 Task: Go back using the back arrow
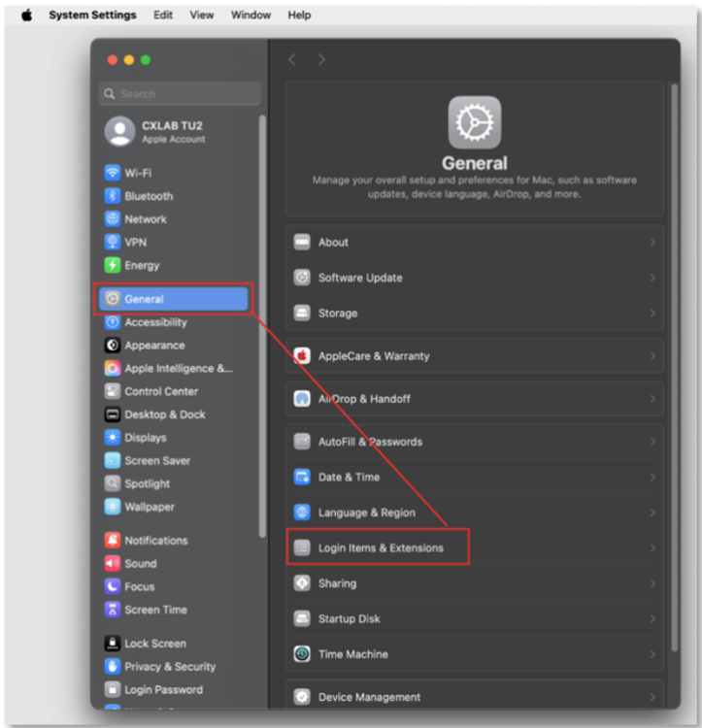pos(292,60)
